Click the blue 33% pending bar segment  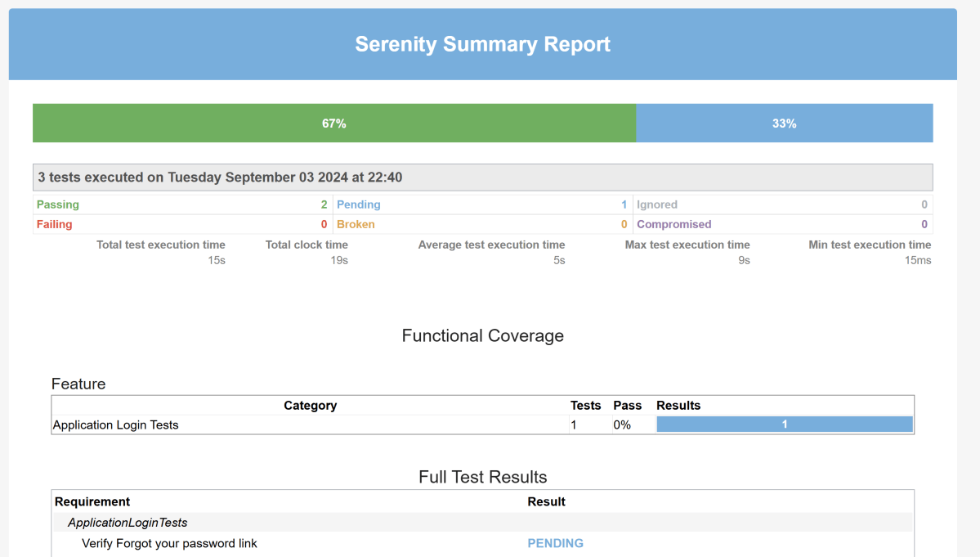tap(784, 124)
